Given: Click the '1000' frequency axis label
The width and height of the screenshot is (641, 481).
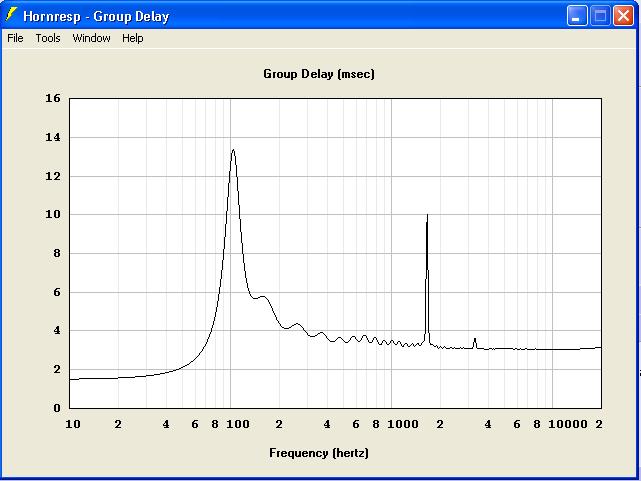Looking at the screenshot, I should [x=403, y=424].
